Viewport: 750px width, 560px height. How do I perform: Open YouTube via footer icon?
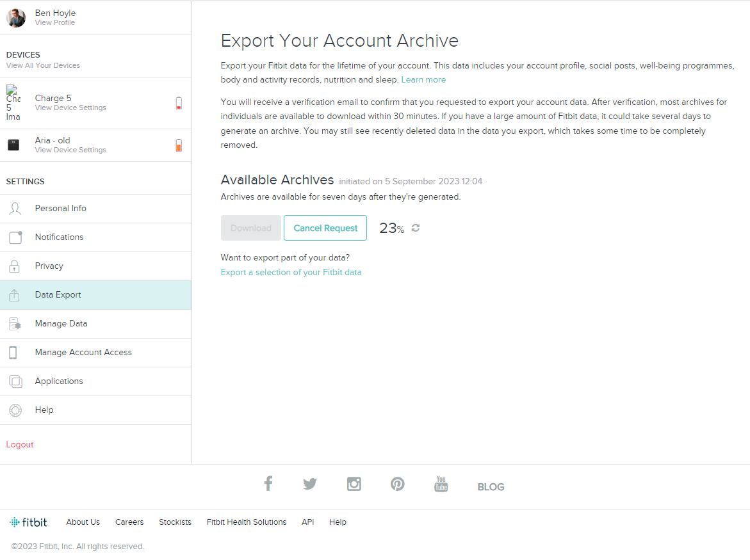[441, 484]
